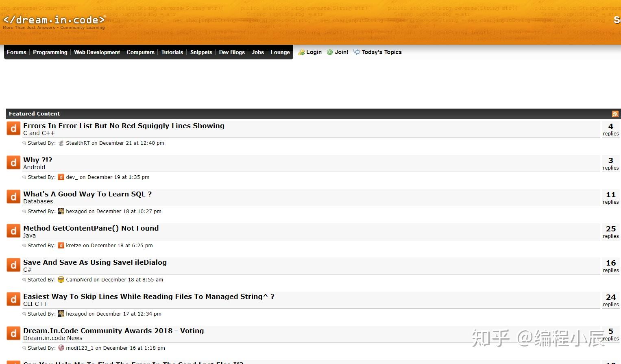Click the orange icon beside Errors In Error List topic
Screen dimensions: 621x364
point(13,129)
